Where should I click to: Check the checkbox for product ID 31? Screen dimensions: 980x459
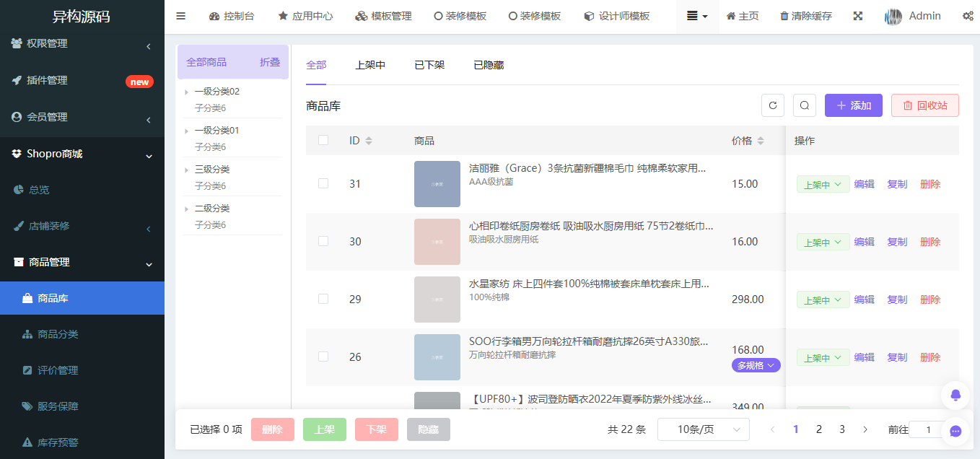(323, 183)
